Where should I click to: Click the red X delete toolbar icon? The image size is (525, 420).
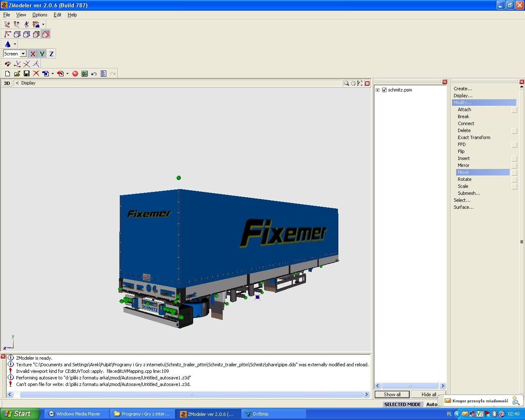tap(36, 74)
